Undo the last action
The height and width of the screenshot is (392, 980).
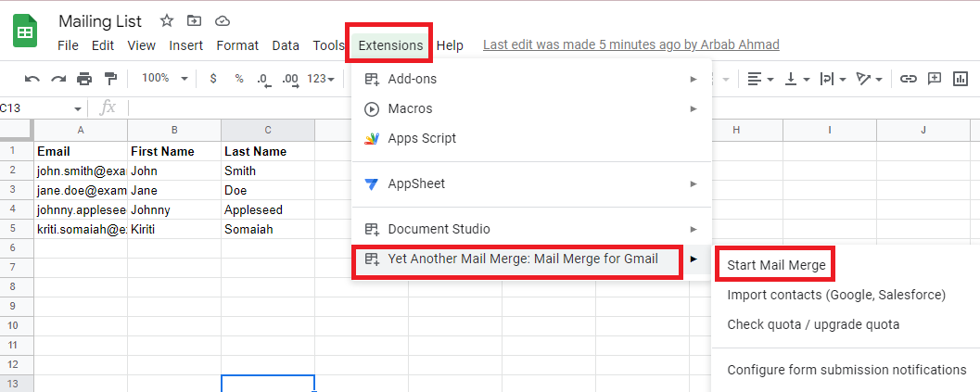coord(32,79)
